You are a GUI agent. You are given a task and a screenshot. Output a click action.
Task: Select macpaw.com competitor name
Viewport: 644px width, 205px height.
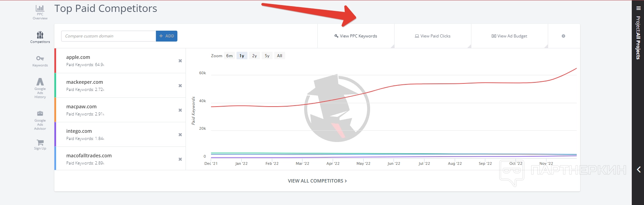pos(81,107)
